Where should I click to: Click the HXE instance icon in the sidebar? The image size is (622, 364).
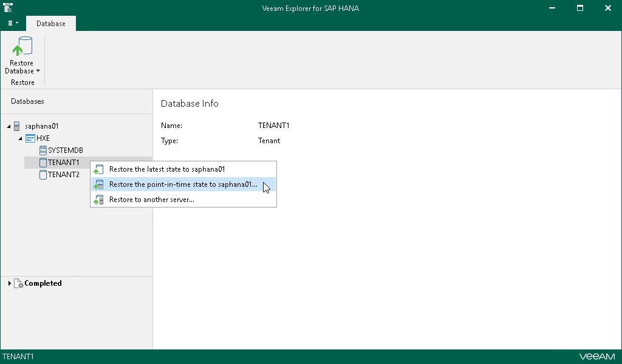(x=30, y=138)
